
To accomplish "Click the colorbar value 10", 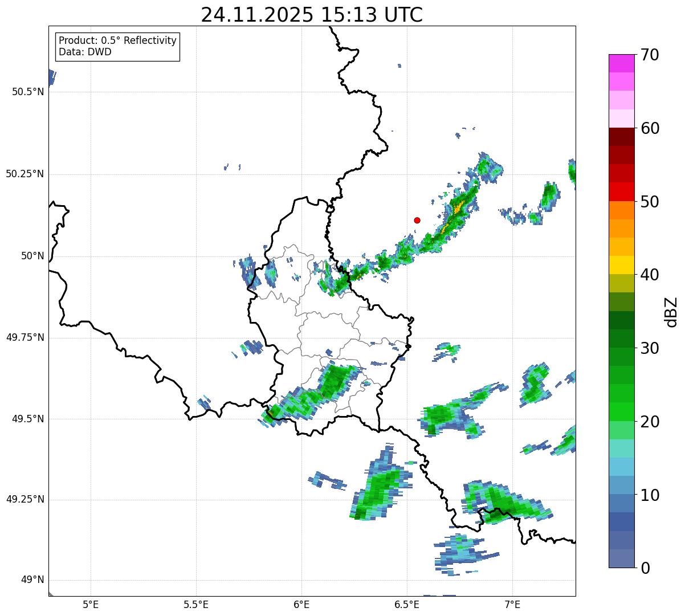I will (650, 495).
